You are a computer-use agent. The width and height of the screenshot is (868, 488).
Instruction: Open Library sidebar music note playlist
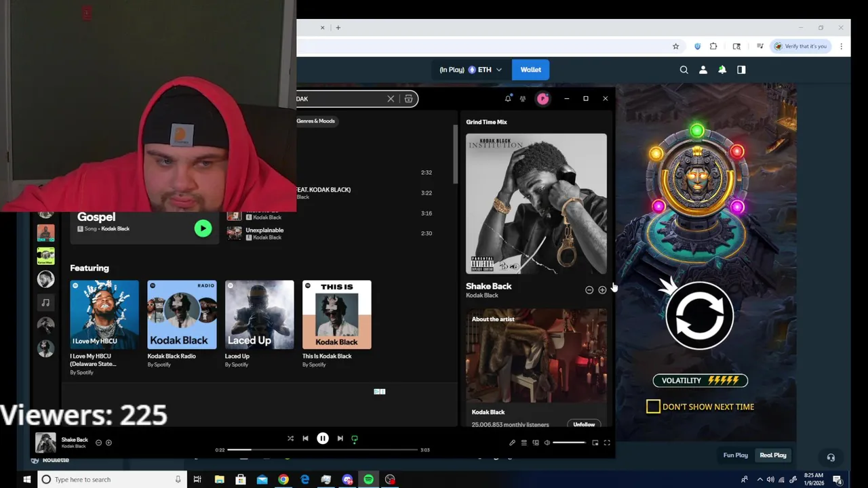click(x=45, y=302)
